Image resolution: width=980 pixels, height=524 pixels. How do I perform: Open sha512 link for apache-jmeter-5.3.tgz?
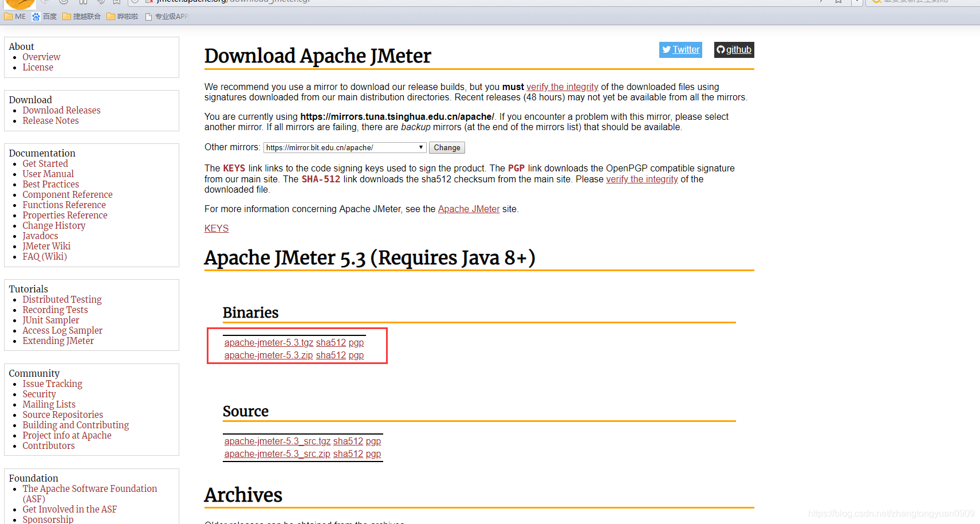(x=331, y=343)
